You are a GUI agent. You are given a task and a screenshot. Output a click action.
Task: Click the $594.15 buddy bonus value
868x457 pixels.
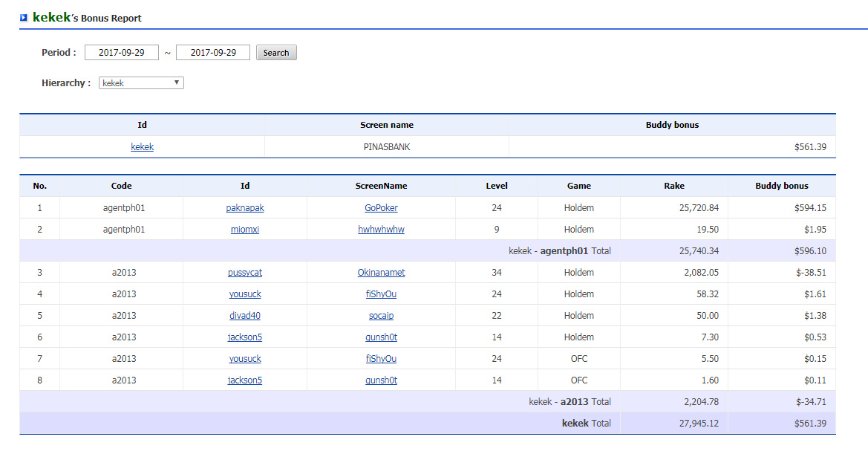point(810,208)
